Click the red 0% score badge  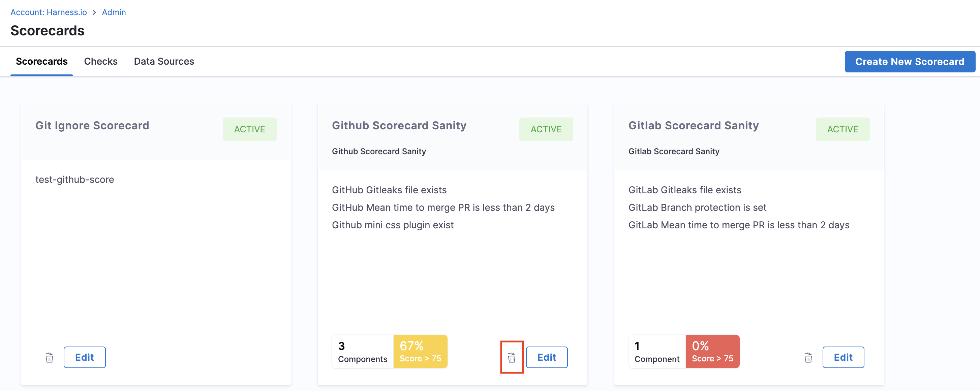tap(712, 352)
